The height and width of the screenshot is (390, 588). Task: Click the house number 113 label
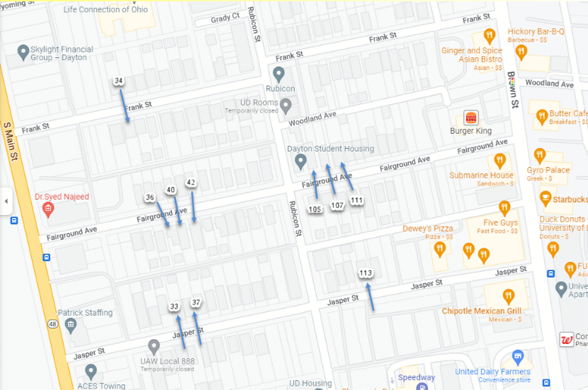(366, 273)
